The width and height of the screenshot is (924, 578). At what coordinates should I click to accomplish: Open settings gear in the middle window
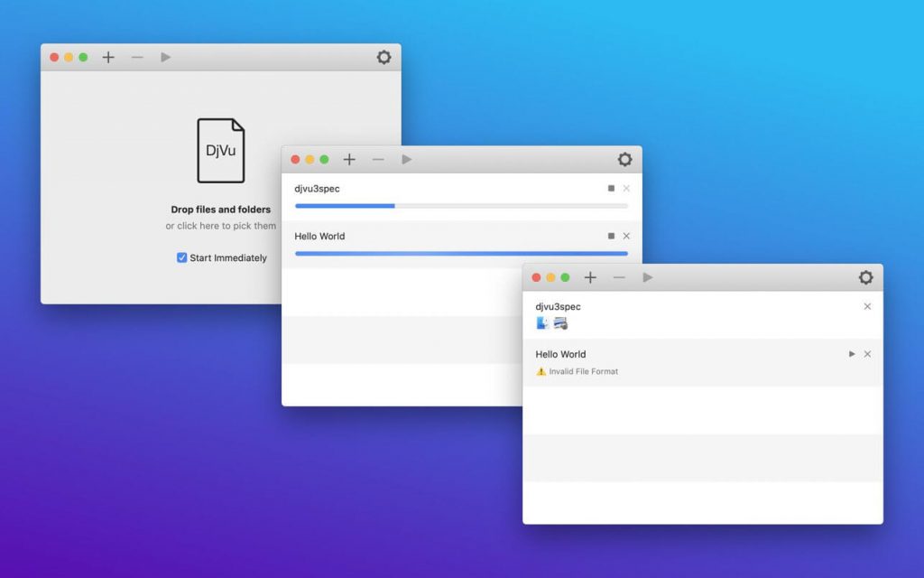[x=625, y=159]
